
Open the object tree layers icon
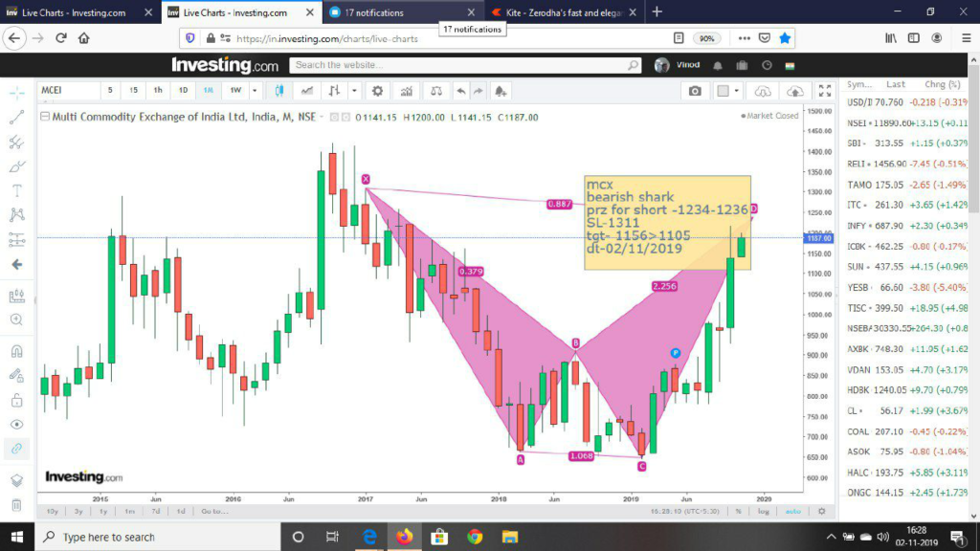pyautogui.click(x=17, y=480)
